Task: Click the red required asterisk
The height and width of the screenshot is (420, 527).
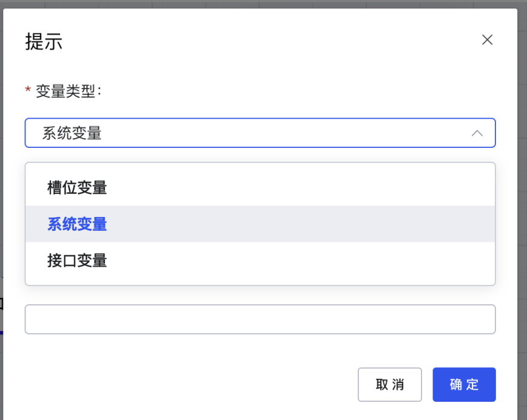Action: [x=28, y=90]
